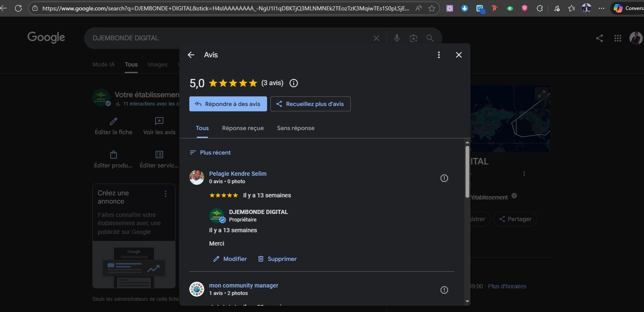Delete the reply with Supprimer
644x312 pixels.
(277, 259)
